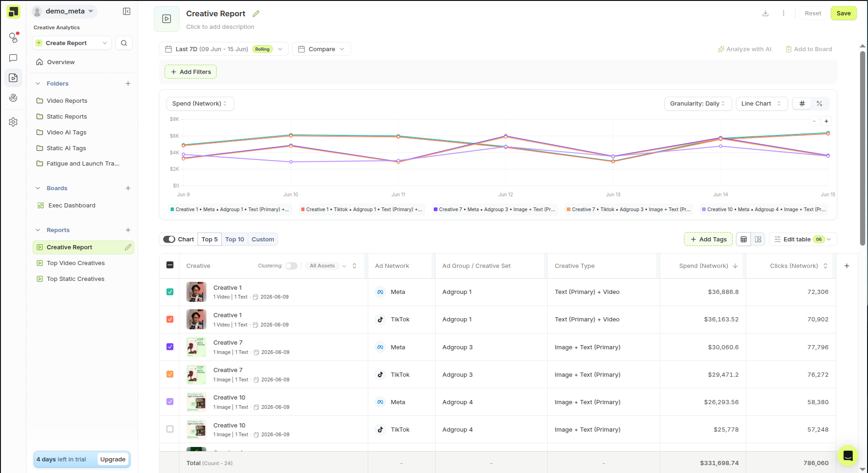Open the support chat bubble widget

pos(848,455)
